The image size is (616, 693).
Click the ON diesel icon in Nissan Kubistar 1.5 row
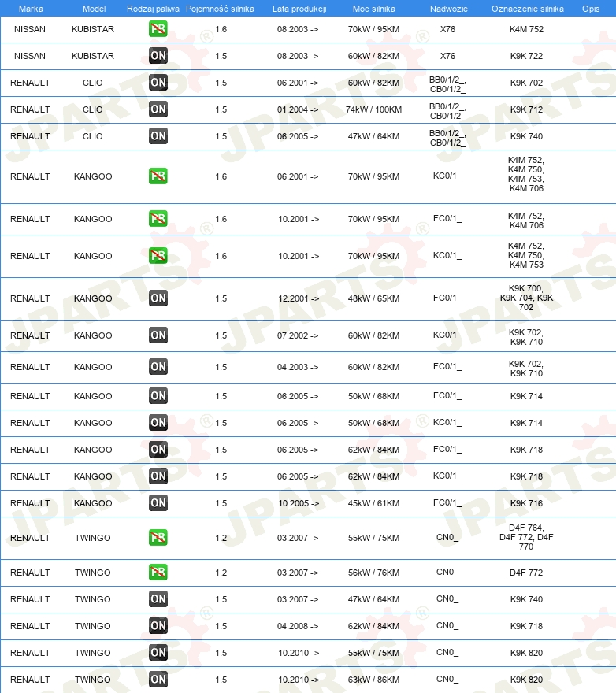pyautogui.click(x=158, y=56)
